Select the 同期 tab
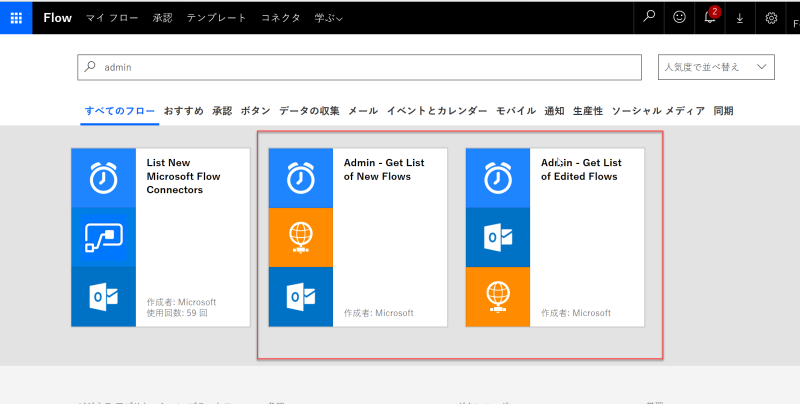 [723, 111]
